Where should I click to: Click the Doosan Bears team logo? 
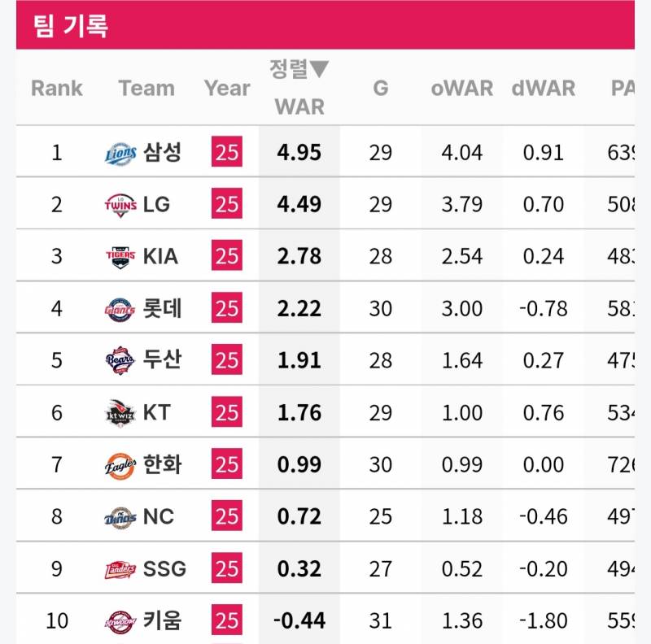120,360
